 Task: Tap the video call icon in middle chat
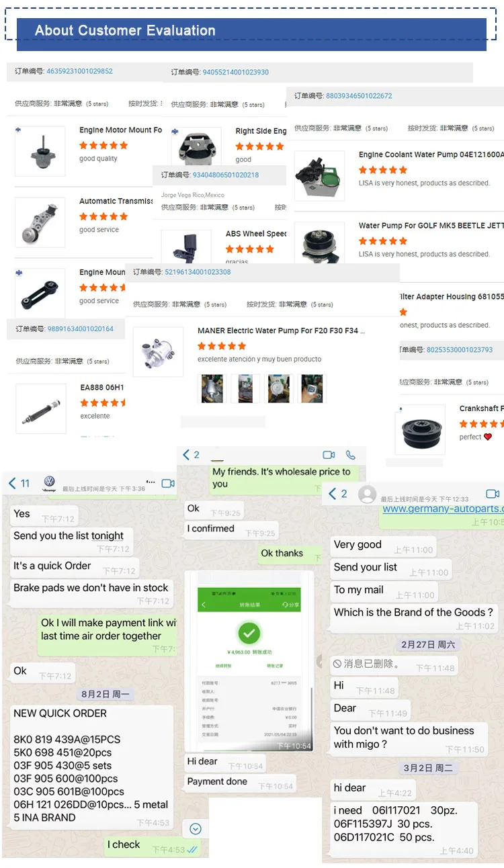click(329, 455)
